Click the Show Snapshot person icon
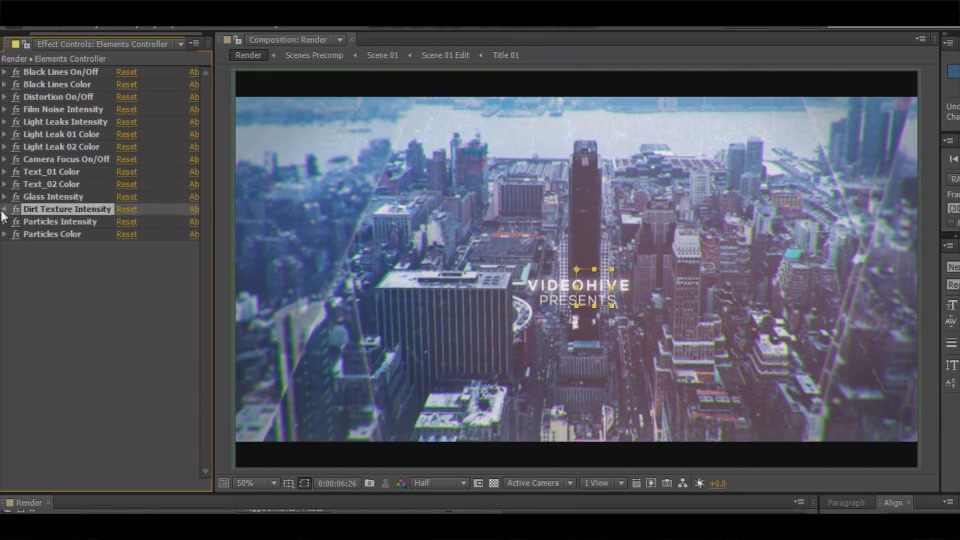 [385, 483]
